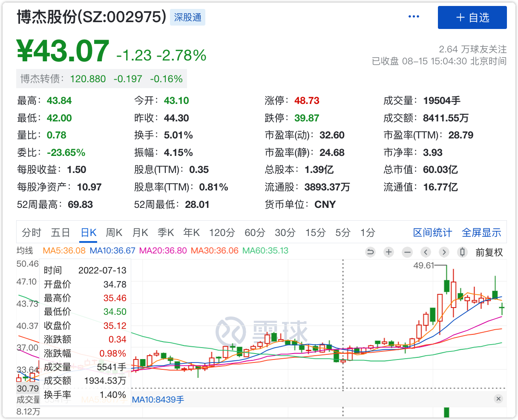Toggle candlestick style icon
Viewport: 518px width, 420px height.
click(x=462, y=252)
